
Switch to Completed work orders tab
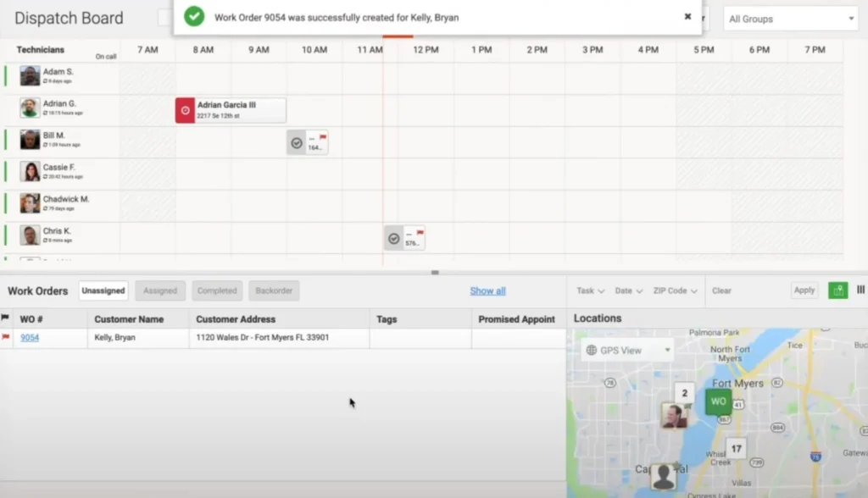217,290
